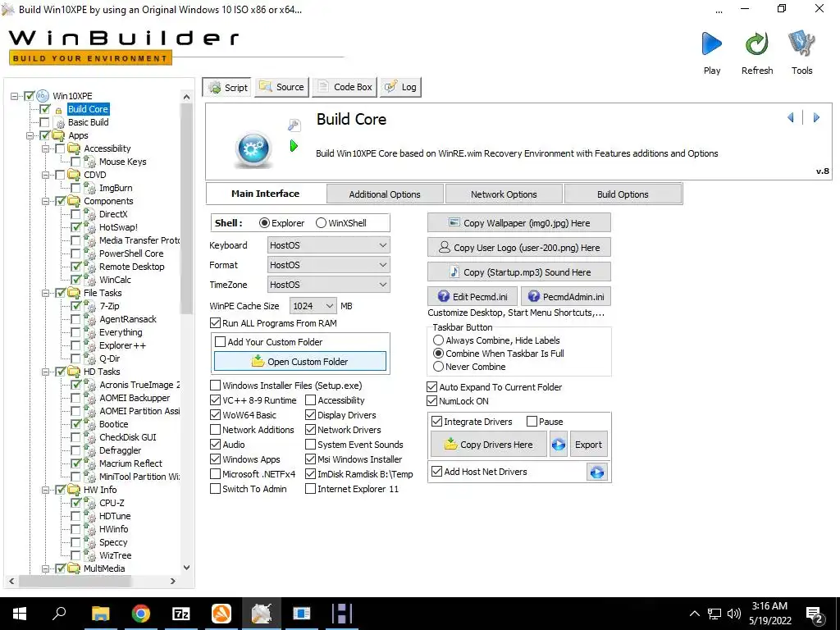Click the tree panel vertical scrollbar
The height and width of the screenshot is (630, 840).
(186, 209)
